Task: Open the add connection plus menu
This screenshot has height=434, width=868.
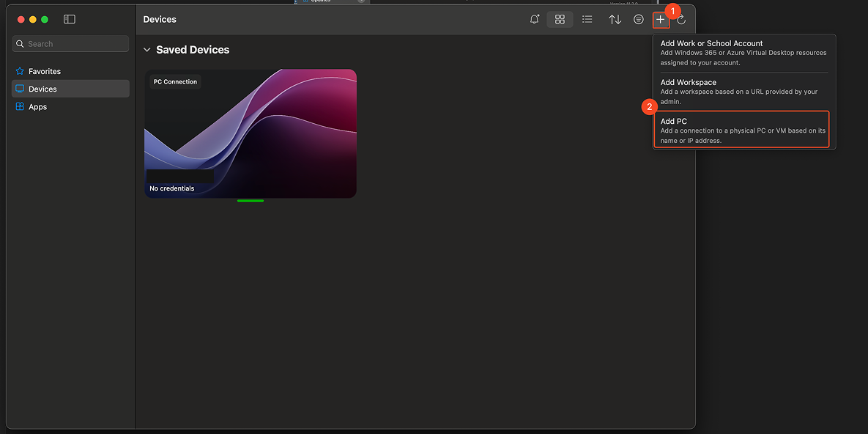Action: point(661,19)
